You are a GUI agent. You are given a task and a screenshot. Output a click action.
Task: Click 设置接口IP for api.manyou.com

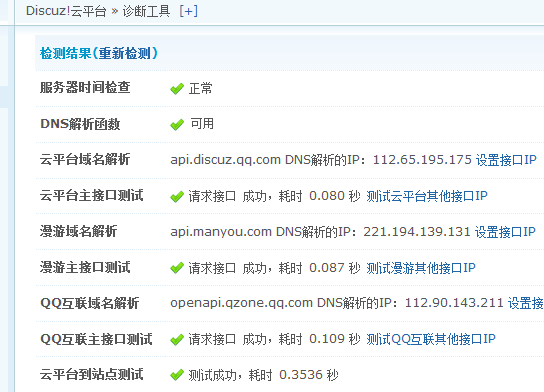[505, 232]
